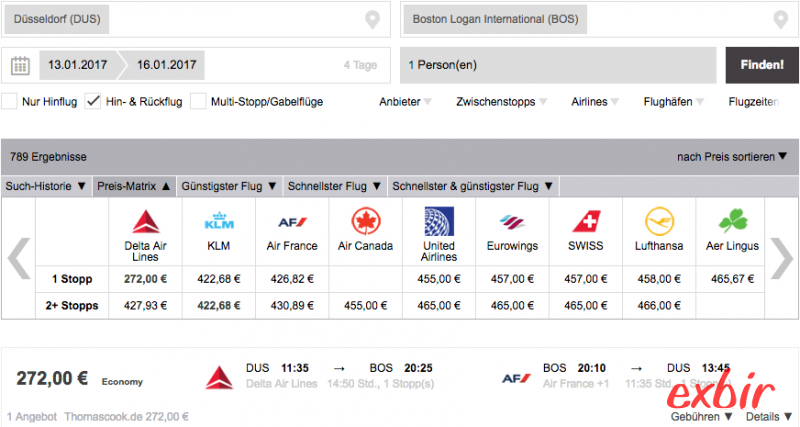This screenshot has height=427, width=800.
Task: Open the 1 Person(en) passenger selector
Action: point(558,65)
